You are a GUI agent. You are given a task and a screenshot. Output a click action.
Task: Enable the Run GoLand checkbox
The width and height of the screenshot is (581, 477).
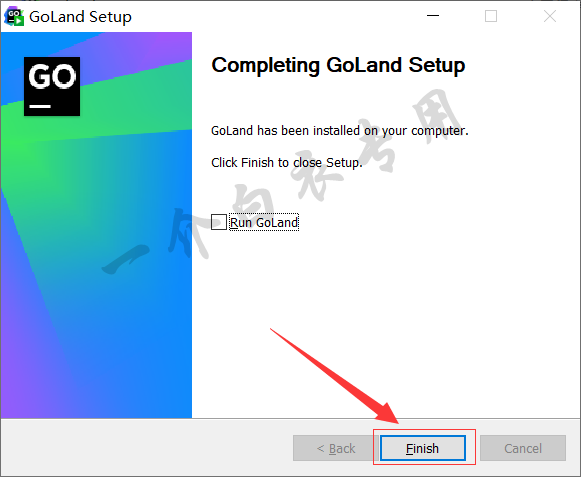pos(219,222)
